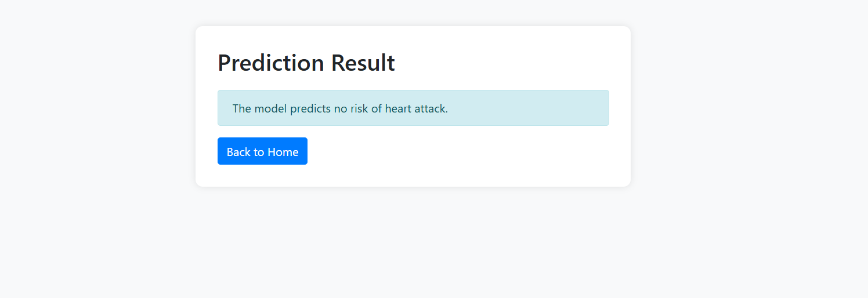Image resolution: width=868 pixels, height=298 pixels.
Task: Click the gray page background right of the card
Action: [748, 116]
